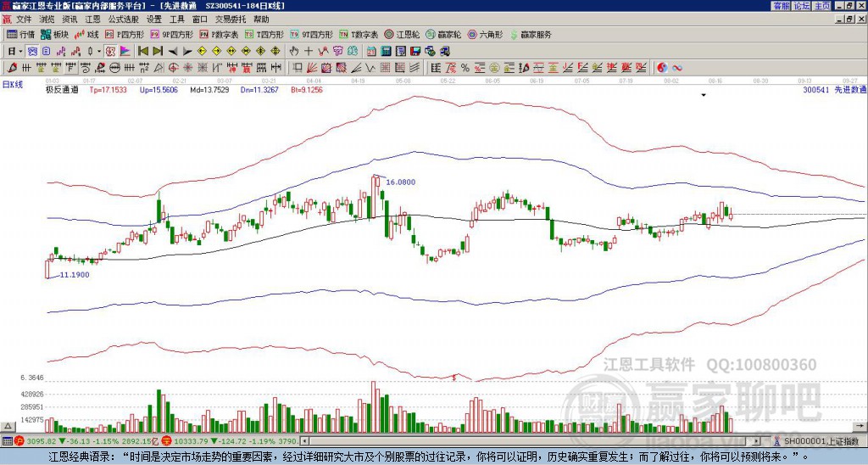Click horizontal scrollbar right arrow

click(756, 441)
